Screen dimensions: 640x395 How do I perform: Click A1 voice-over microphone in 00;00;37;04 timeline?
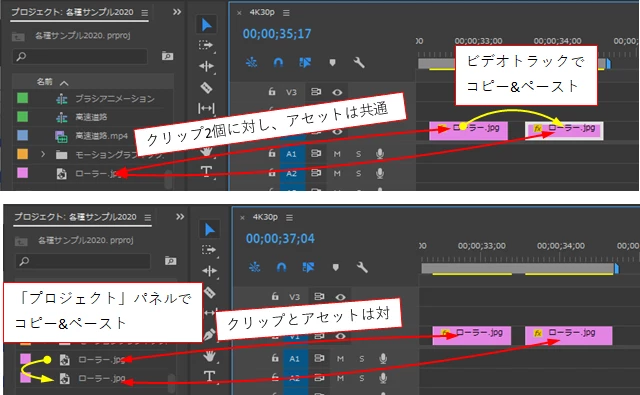point(383,359)
